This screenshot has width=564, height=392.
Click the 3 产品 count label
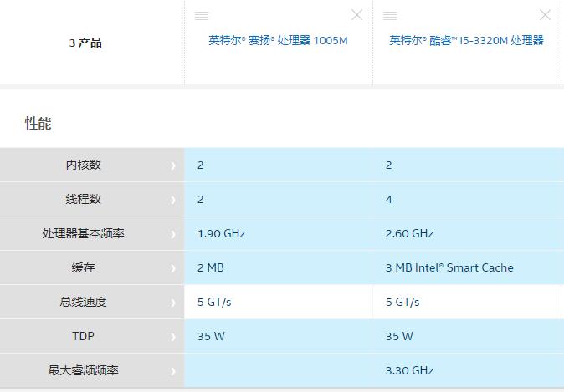(85, 43)
